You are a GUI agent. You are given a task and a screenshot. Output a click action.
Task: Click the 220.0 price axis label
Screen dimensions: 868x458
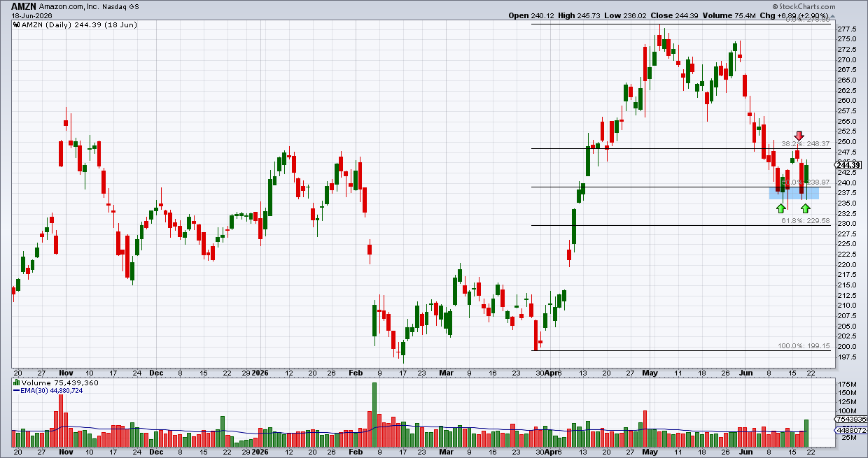[847, 264]
